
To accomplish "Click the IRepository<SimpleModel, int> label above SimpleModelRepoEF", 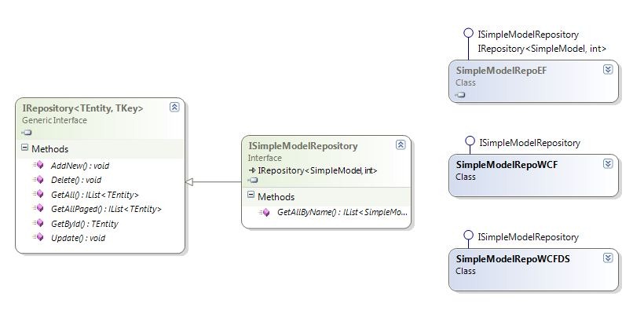I will pos(542,49).
